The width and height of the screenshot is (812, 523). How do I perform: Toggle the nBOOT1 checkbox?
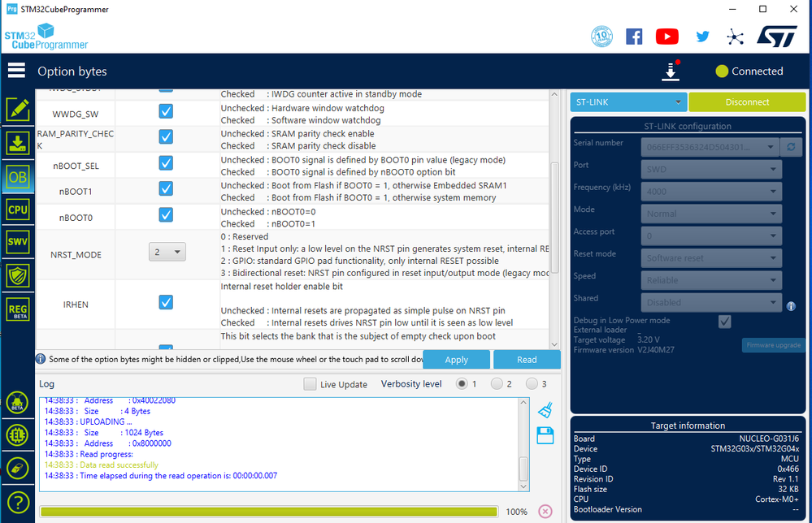click(x=166, y=188)
